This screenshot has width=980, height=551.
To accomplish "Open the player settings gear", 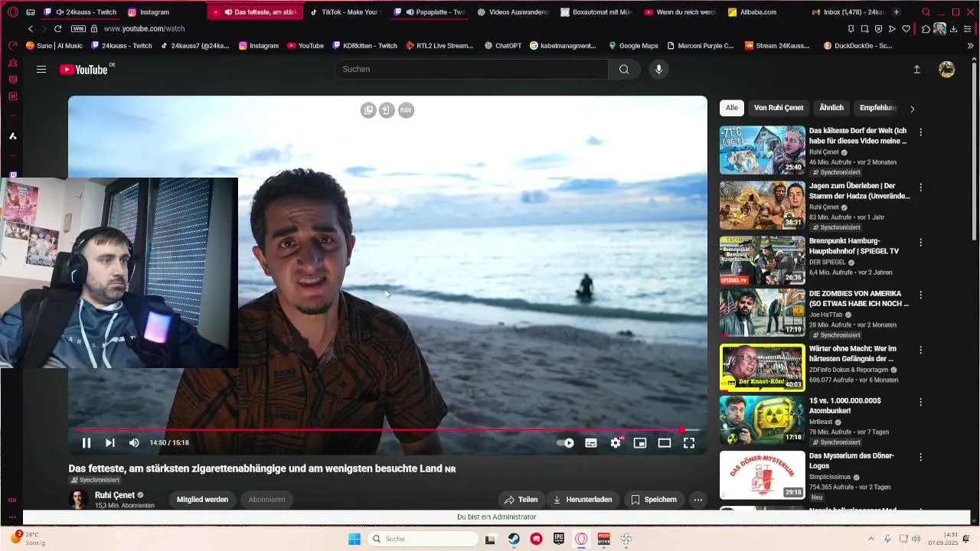I will [616, 442].
